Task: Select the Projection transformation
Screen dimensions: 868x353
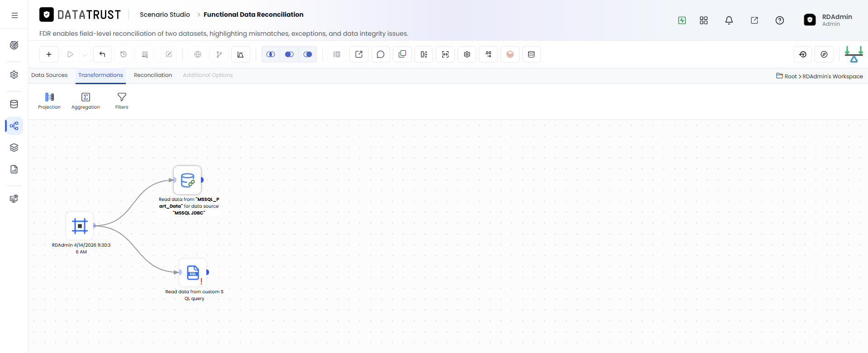Action: coord(49,101)
